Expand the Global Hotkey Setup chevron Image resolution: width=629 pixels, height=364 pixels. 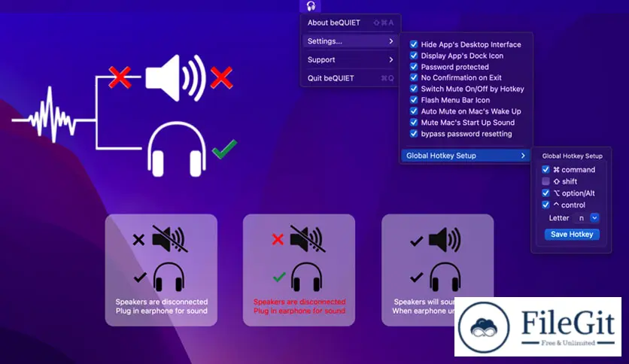point(523,156)
